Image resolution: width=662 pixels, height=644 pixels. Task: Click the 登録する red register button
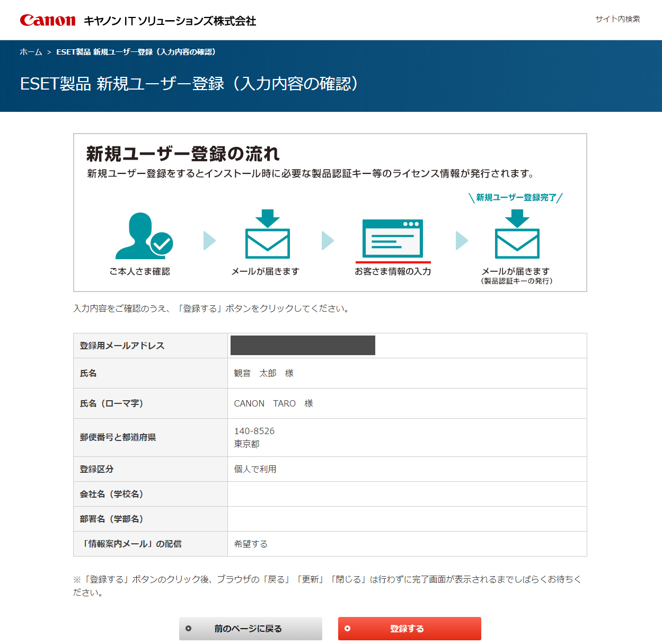(x=410, y=629)
